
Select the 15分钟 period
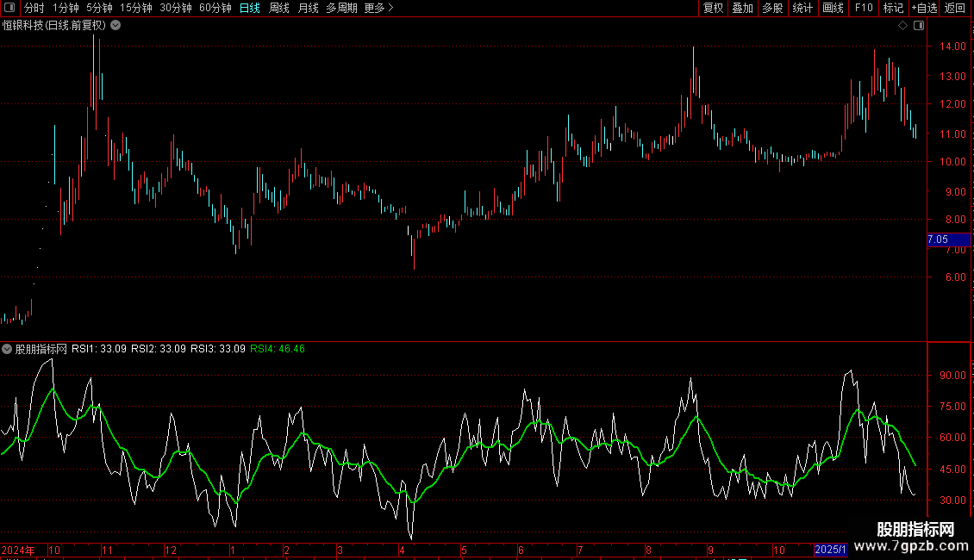(136, 8)
